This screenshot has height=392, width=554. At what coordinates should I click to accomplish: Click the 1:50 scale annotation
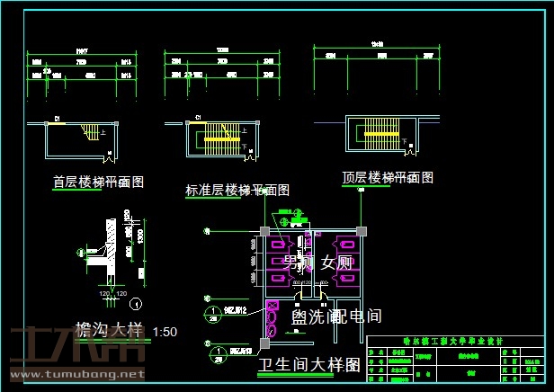165,332
